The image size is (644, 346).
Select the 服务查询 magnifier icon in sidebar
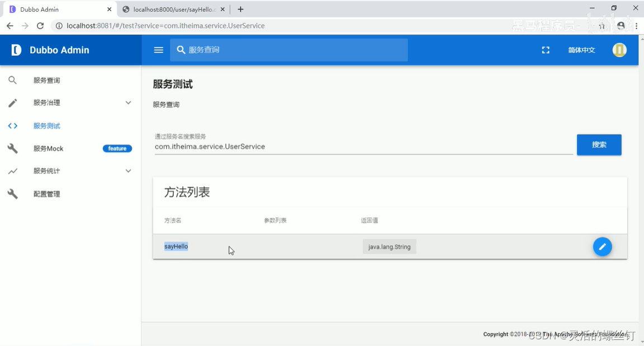pyautogui.click(x=12, y=80)
